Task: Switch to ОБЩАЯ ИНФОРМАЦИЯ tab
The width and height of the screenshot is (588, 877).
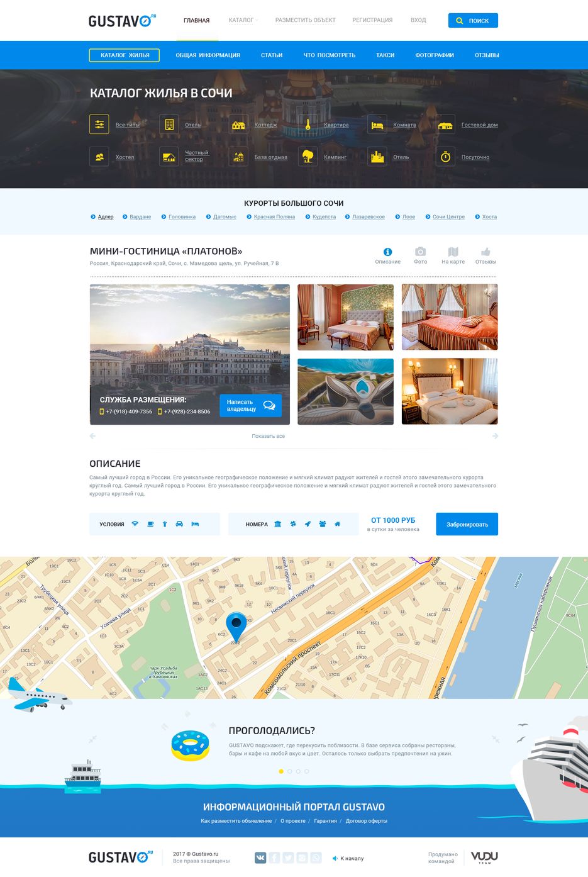Action: pos(208,55)
